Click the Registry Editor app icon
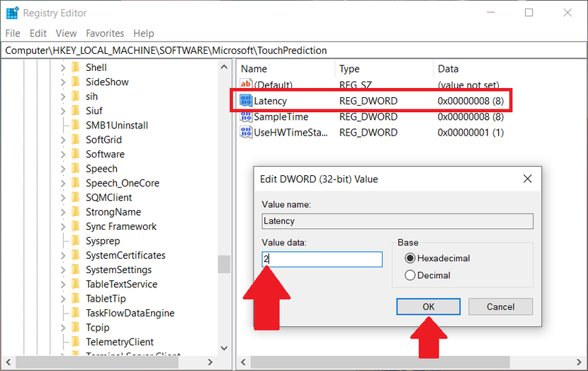 (x=12, y=13)
